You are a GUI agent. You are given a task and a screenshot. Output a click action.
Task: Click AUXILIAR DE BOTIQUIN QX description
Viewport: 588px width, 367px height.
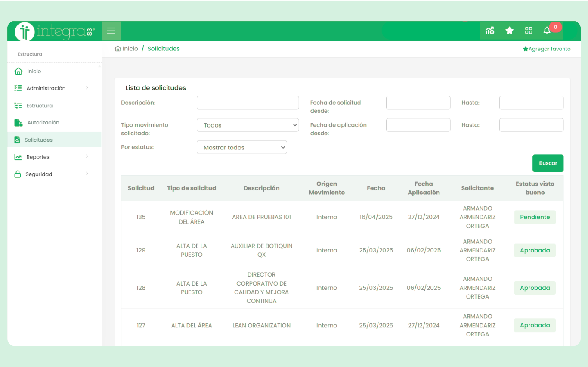[x=261, y=250]
